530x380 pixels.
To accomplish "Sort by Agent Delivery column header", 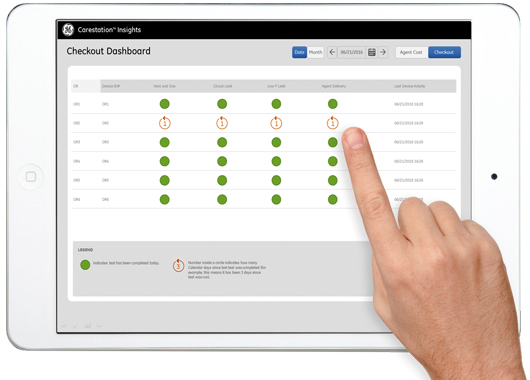I will (x=334, y=86).
